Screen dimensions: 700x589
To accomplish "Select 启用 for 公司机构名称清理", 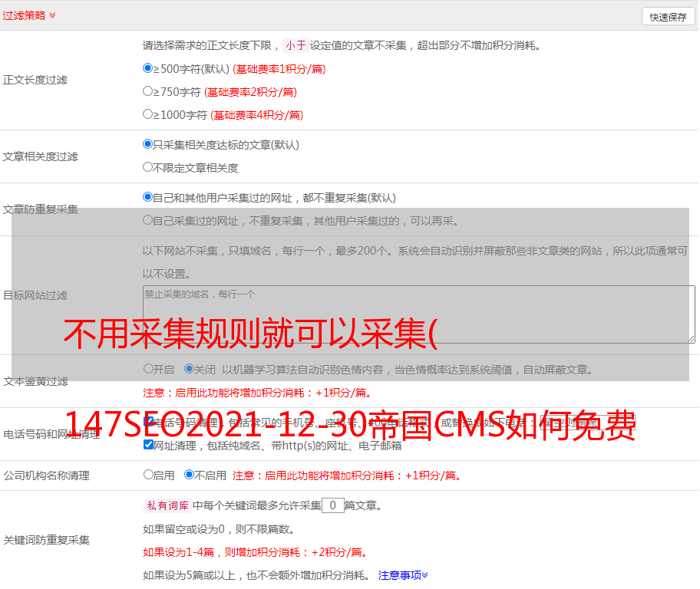I will tap(148, 474).
